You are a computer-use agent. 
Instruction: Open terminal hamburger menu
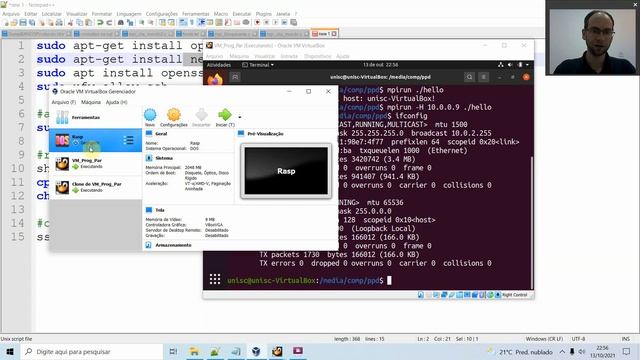tap(484, 77)
